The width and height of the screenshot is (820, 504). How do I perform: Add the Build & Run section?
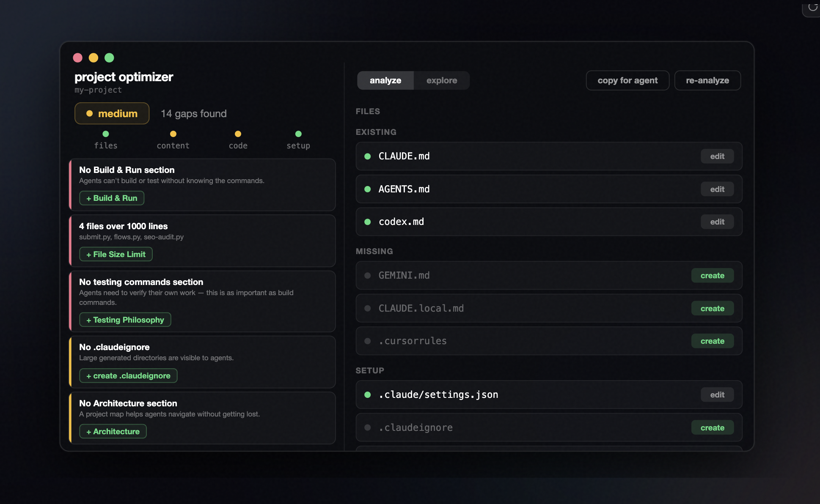[112, 198]
